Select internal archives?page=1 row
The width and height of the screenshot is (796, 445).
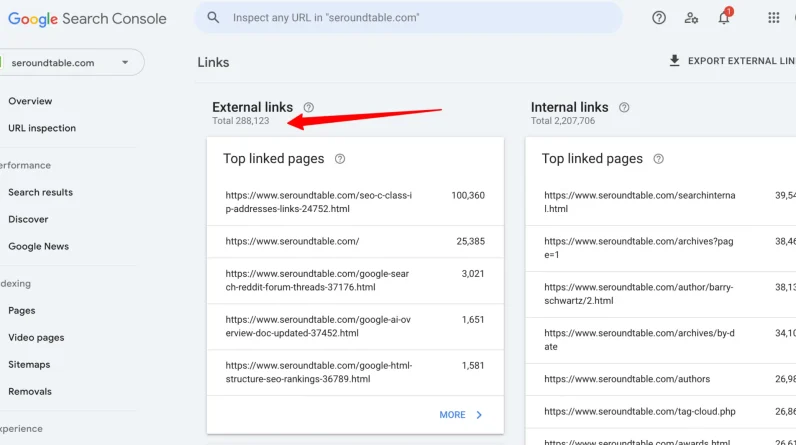(661, 248)
